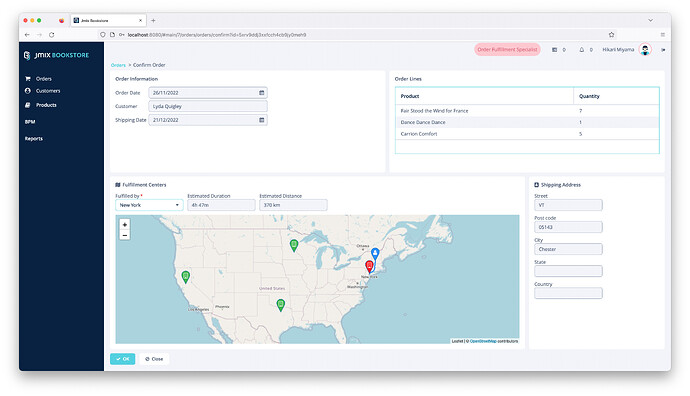Open the Customers page in sidebar
This screenshot has height=396, width=690.
[x=48, y=91]
